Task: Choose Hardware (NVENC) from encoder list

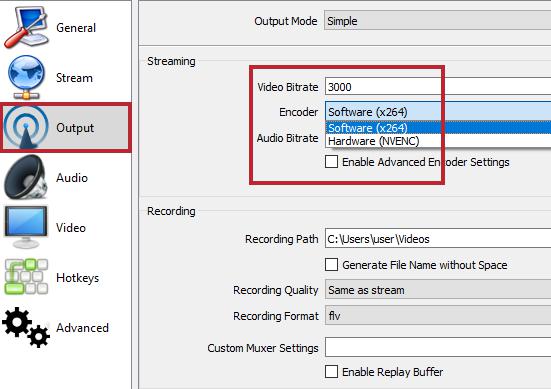Action: (x=438, y=141)
